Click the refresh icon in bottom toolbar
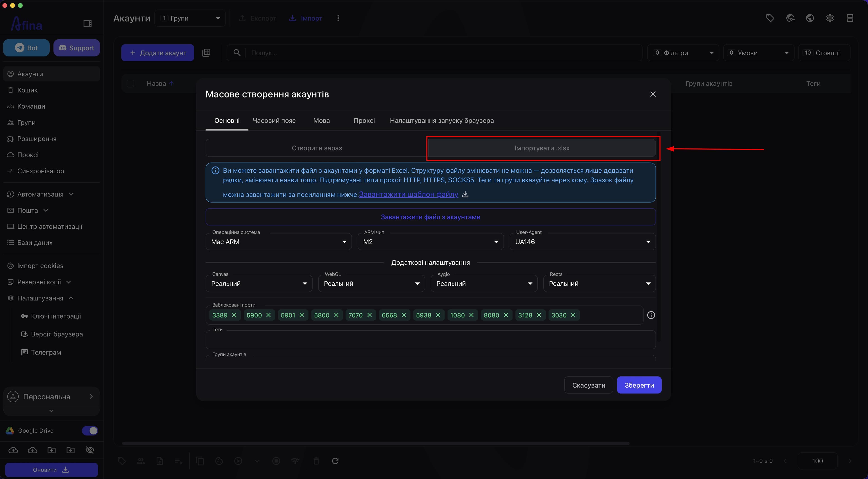 tap(335, 461)
